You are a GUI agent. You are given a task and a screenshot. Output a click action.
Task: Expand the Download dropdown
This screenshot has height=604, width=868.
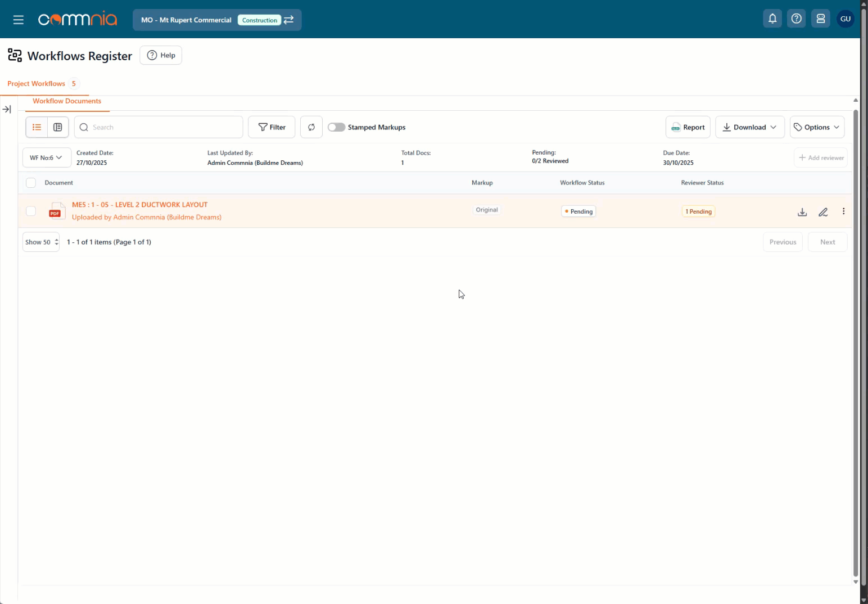click(x=749, y=127)
